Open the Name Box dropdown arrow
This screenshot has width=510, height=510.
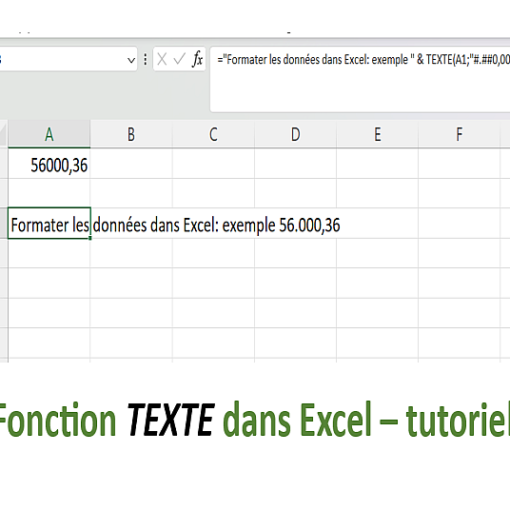pyautogui.click(x=131, y=60)
